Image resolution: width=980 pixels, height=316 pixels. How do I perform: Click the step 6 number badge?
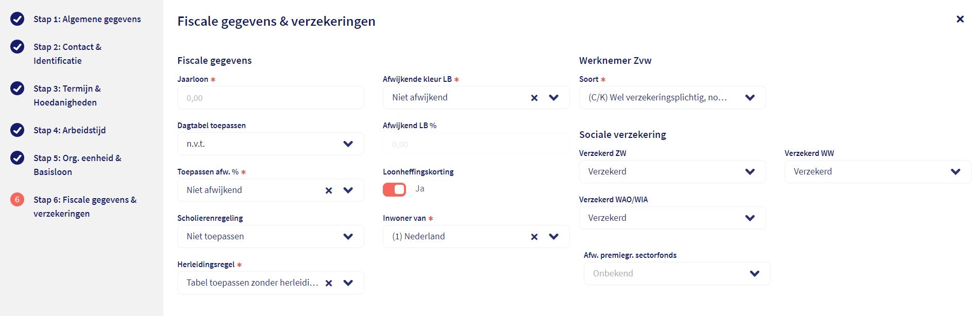(18, 200)
